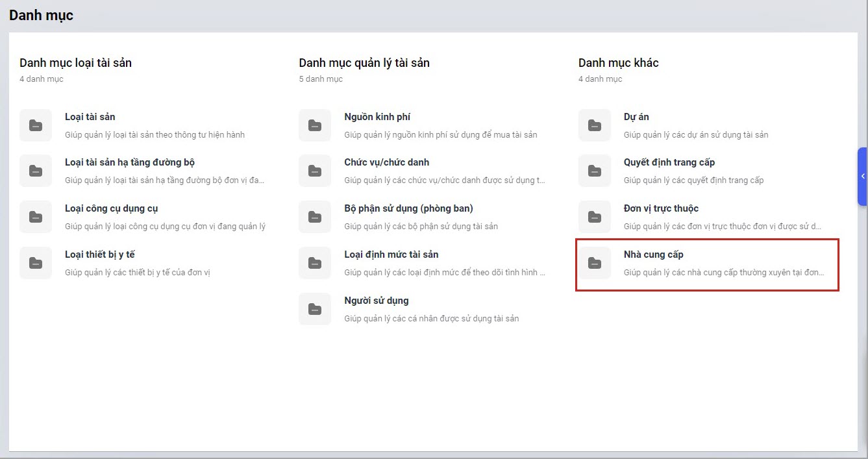This screenshot has width=868, height=459.
Task: Expand the blue side panel arrow handle
Action: click(x=862, y=177)
